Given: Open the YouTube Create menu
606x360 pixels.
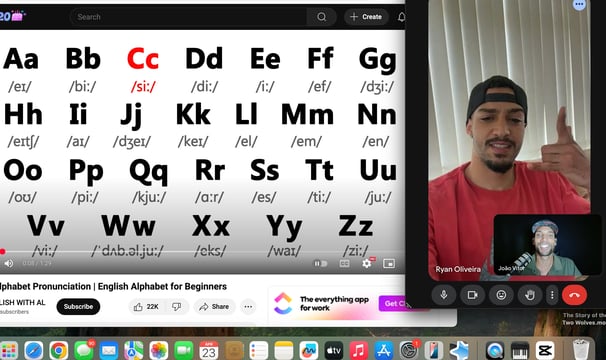Looking at the screenshot, I should [x=366, y=17].
